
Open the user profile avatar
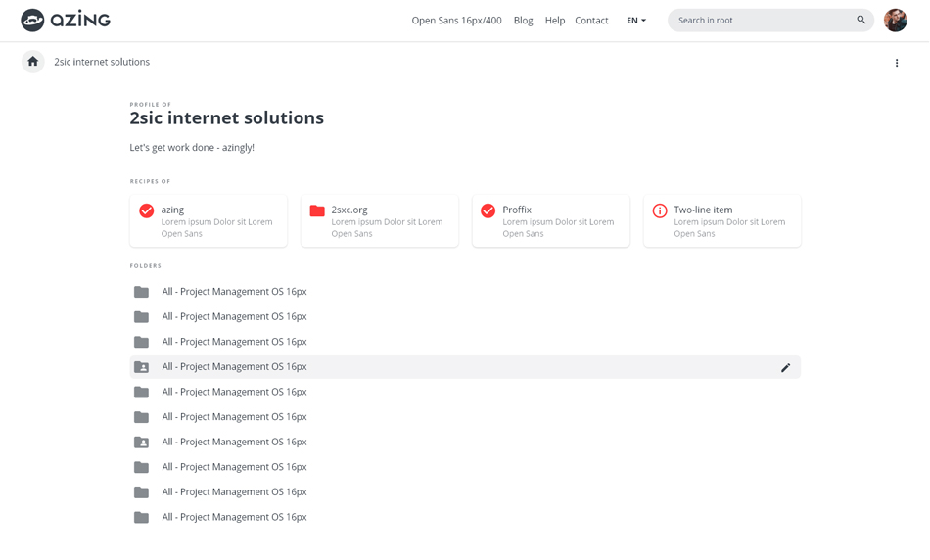pos(895,20)
